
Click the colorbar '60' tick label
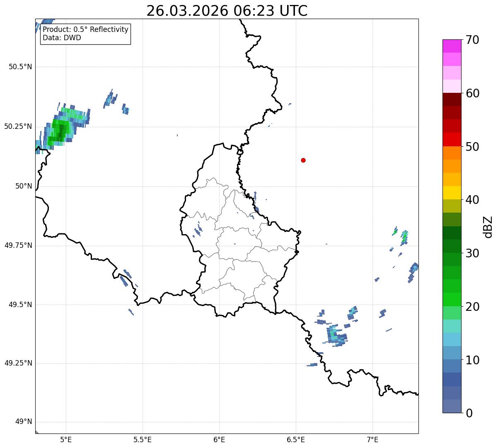click(x=472, y=93)
